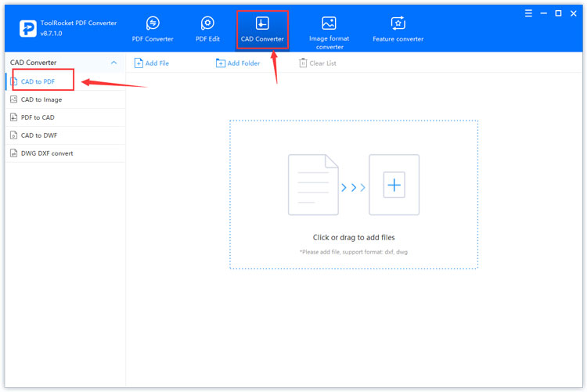Image resolution: width=587 pixels, height=392 pixels.
Task: Click the CAD to DWF sidebar icon
Action: tap(13, 135)
